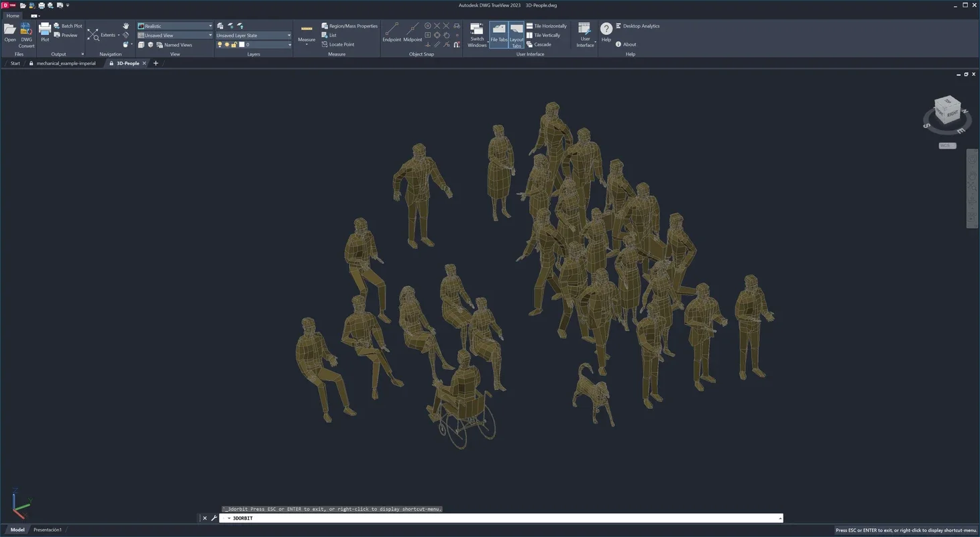Open a drawing with the Open button
Image resolution: width=980 pixels, height=537 pixels.
point(10,32)
